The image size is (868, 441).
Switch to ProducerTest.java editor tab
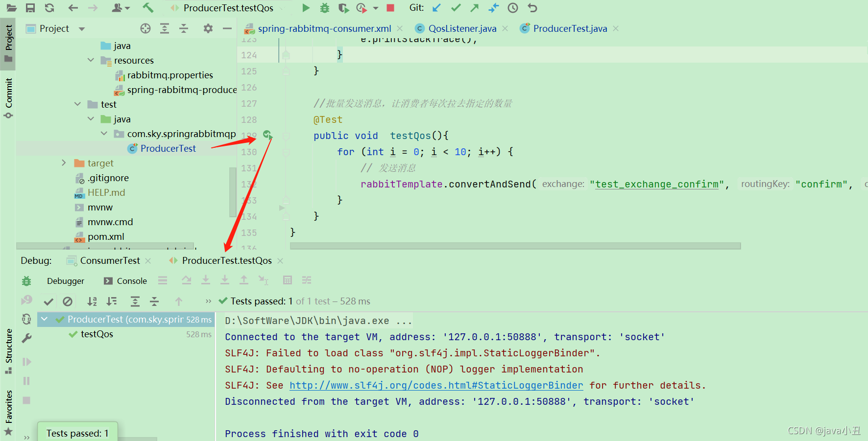[570, 28]
